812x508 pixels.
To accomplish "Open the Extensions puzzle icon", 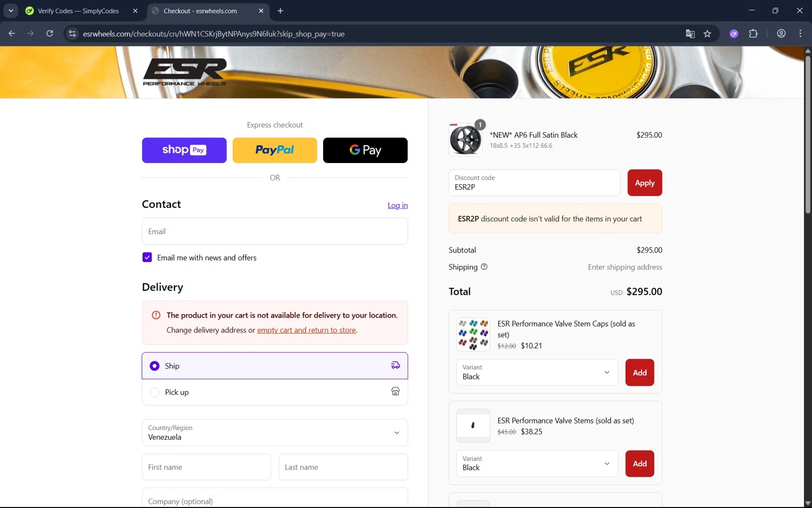I will click(753, 34).
